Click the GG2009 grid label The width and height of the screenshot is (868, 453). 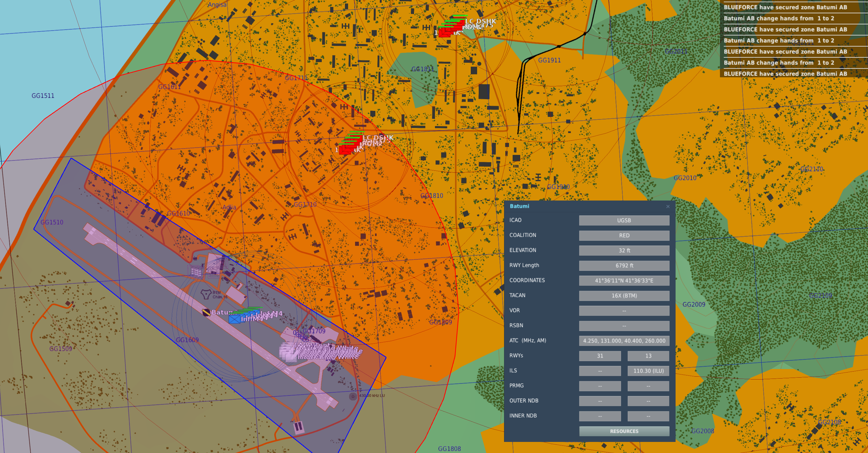coord(694,304)
